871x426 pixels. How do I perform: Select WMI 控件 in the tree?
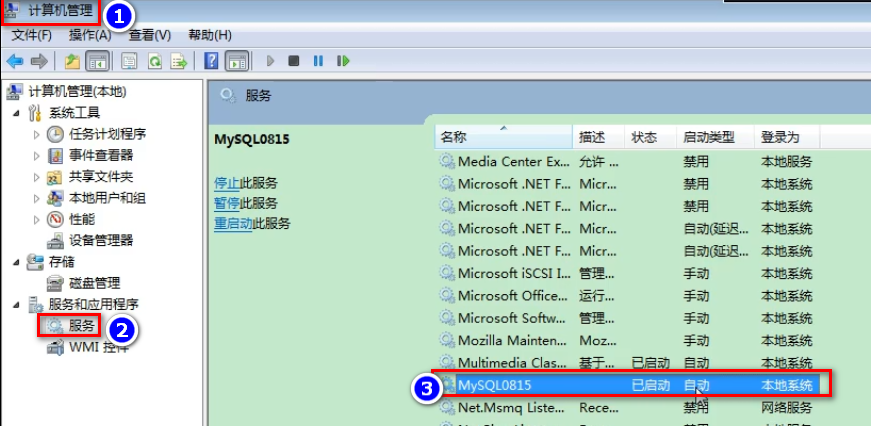click(x=99, y=348)
